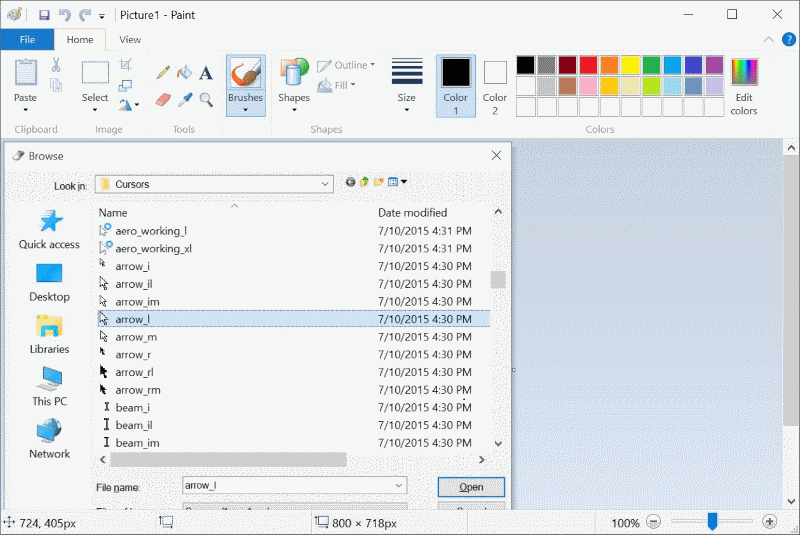The height and width of the screenshot is (535, 800).
Task: Click the Undo arrow in title bar
Action: 64,15
